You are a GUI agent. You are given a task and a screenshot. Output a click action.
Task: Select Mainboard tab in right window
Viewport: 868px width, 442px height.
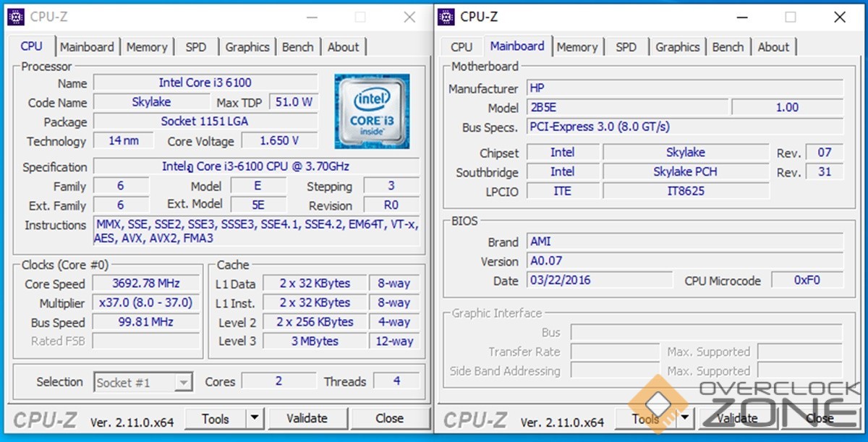pos(517,46)
